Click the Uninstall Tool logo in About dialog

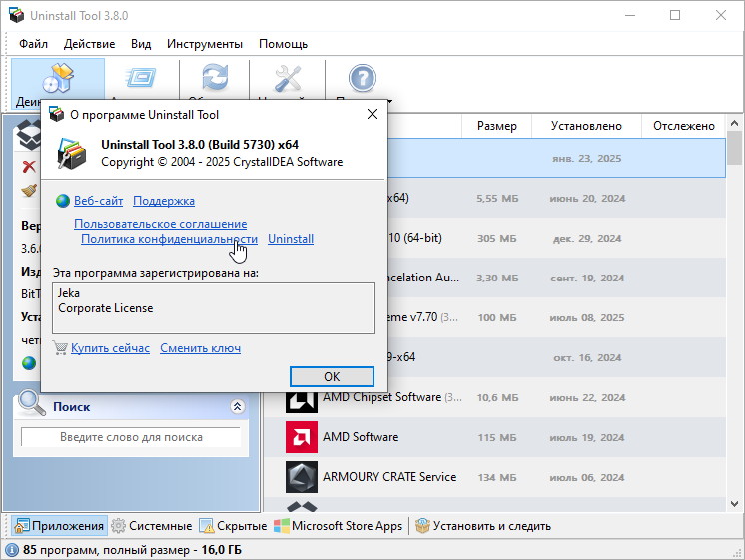(72, 154)
